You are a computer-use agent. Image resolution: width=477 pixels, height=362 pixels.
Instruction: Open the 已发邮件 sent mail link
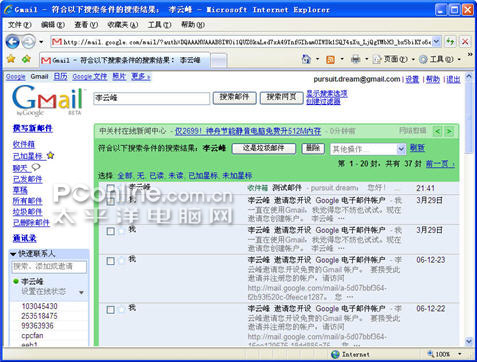(28, 179)
